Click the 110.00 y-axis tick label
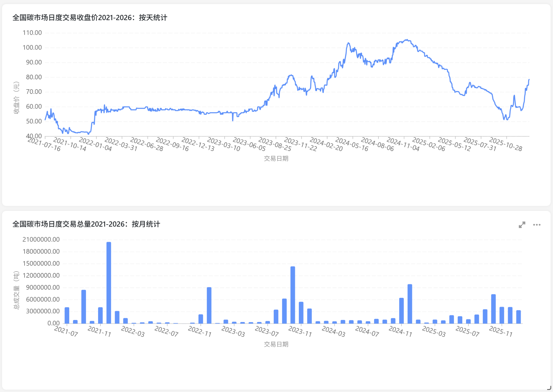 tap(32, 33)
